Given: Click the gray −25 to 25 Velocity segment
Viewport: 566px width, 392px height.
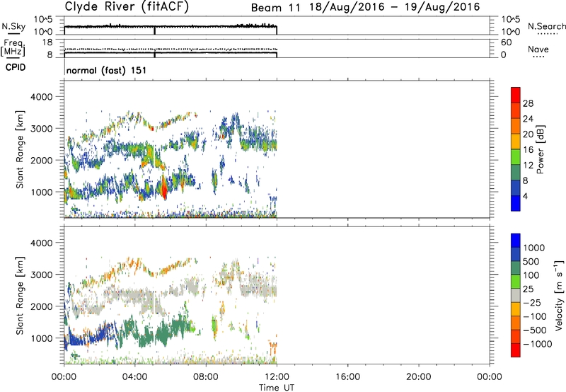Looking at the screenshot, I should 516,296.
